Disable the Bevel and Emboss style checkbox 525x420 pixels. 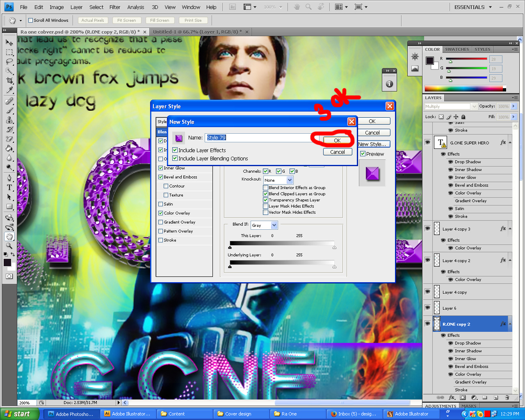coord(160,177)
